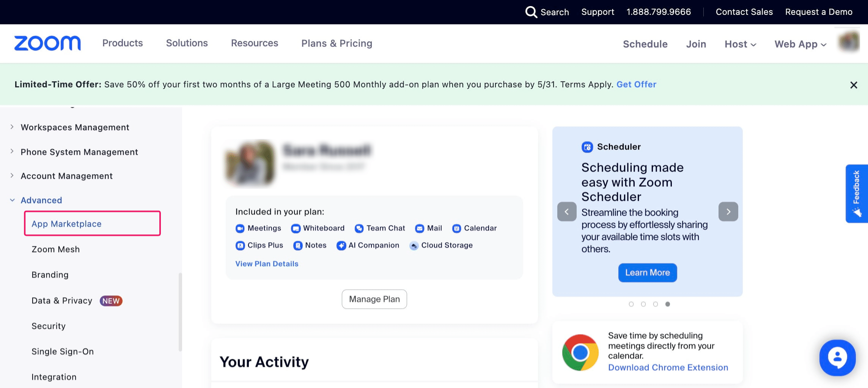
Task: Click the Chrome browser icon
Action: coord(579,352)
